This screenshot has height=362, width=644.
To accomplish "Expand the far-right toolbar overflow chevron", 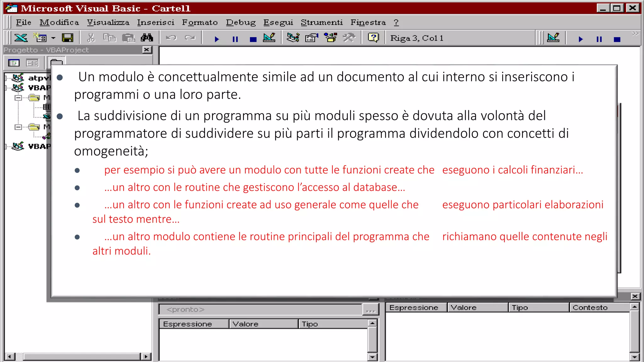I will click(635, 34).
